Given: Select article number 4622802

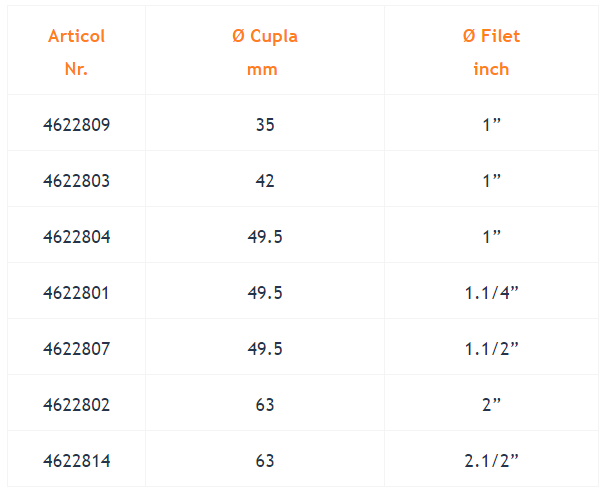Looking at the screenshot, I should 76,405.
